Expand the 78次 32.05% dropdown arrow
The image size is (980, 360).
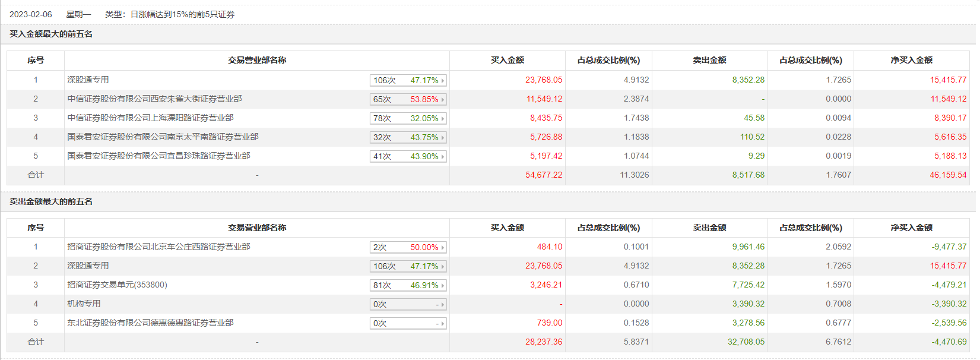tap(443, 119)
